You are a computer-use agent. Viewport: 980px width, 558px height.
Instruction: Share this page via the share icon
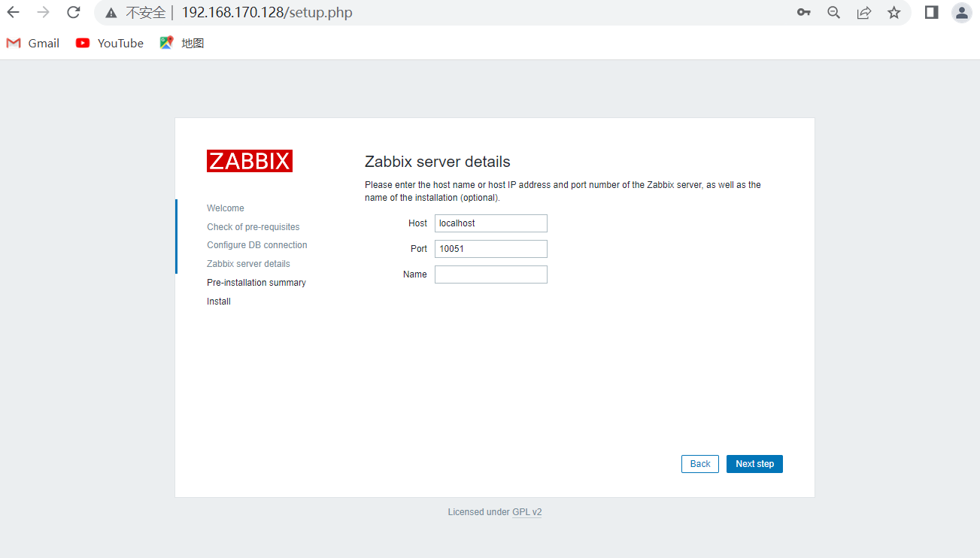click(x=864, y=12)
